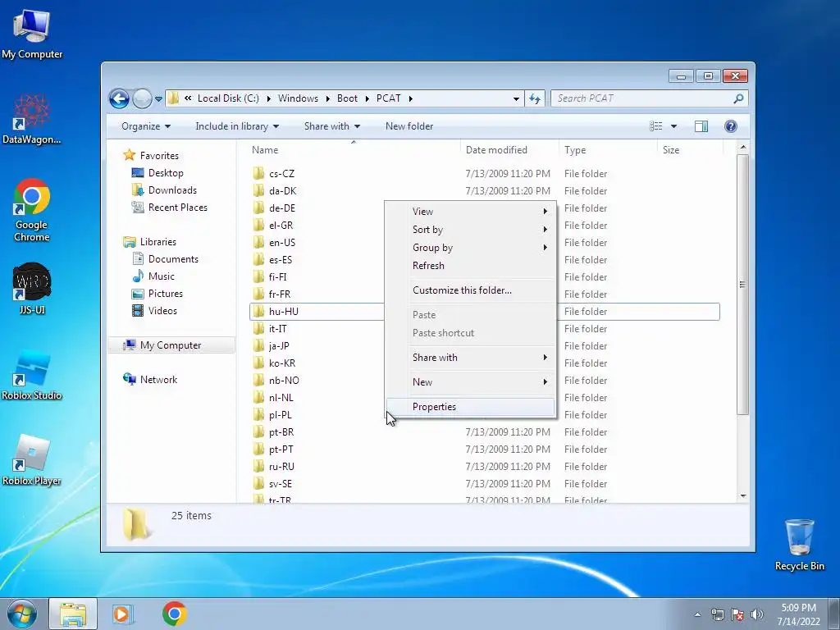840x630 pixels.
Task: Click Boot in the address breadcrumb
Action: (347, 98)
